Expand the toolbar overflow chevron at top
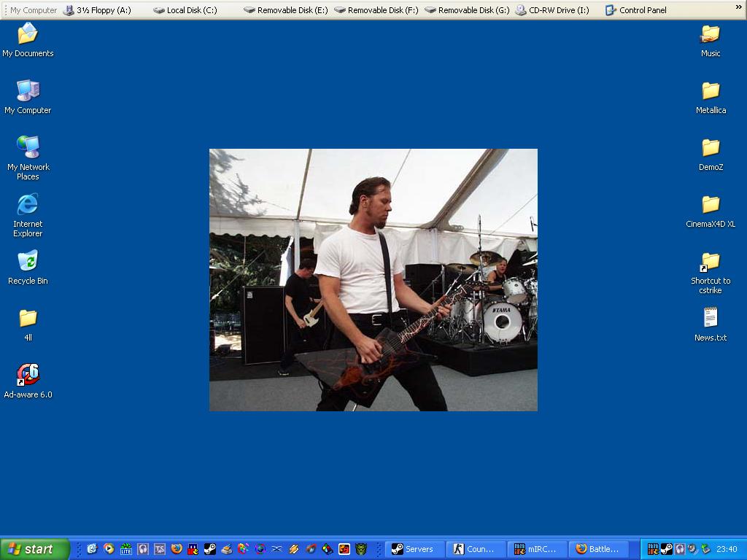 [740, 7]
